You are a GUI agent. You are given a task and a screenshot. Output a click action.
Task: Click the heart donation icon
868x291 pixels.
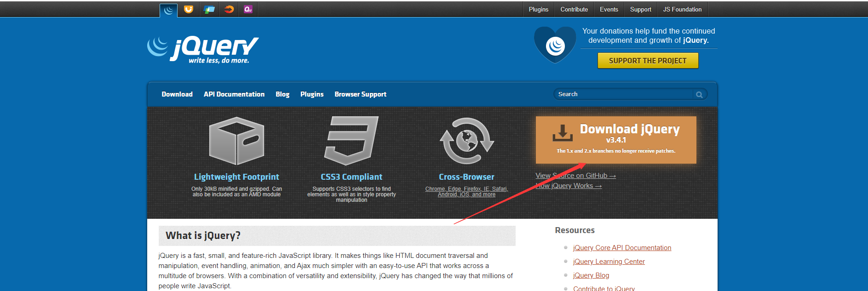[x=555, y=45]
